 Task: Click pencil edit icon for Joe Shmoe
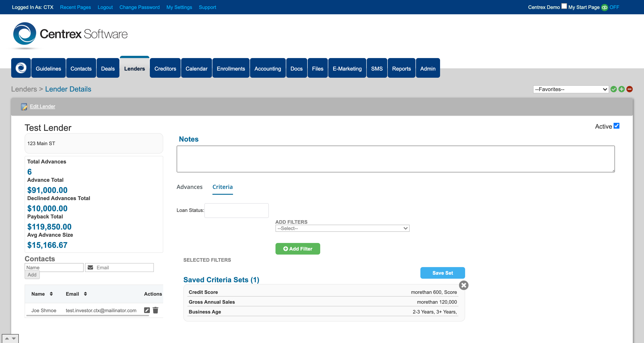point(147,310)
